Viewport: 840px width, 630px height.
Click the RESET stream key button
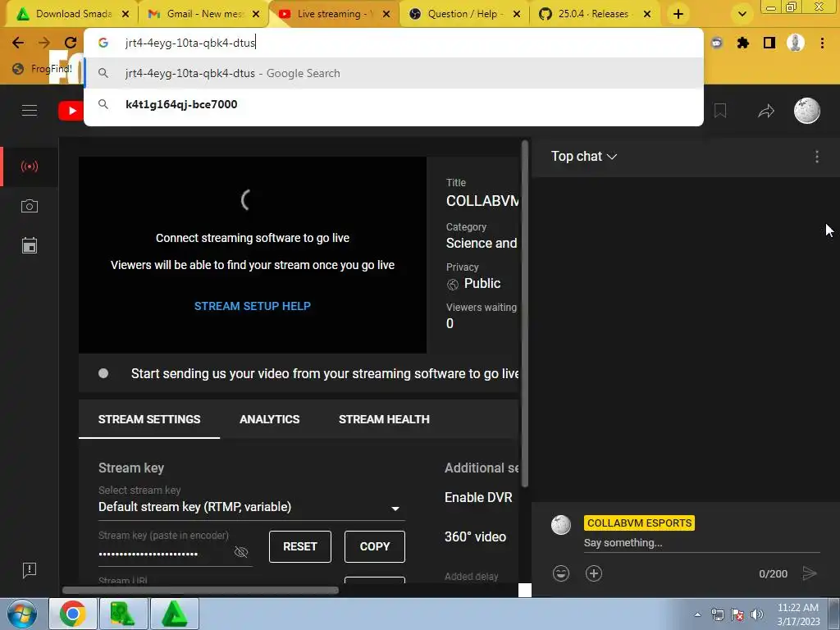coord(300,546)
